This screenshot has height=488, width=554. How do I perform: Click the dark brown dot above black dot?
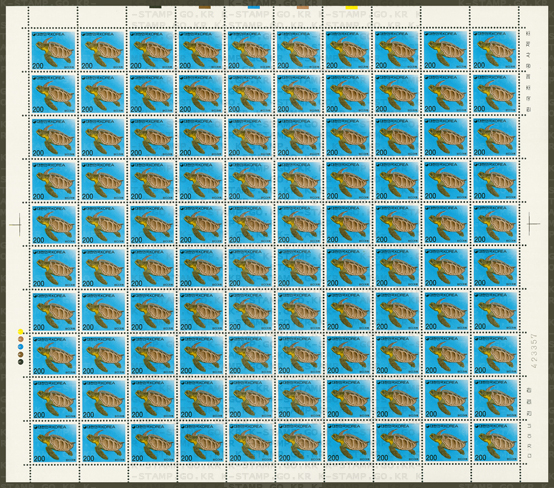(20, 354)
